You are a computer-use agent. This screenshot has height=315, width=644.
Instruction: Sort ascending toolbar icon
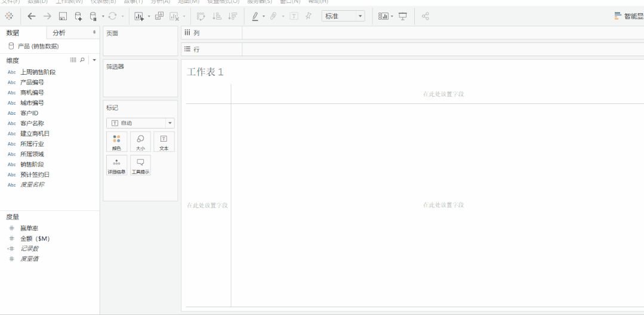pyautogui.click(x=217, y=17)
